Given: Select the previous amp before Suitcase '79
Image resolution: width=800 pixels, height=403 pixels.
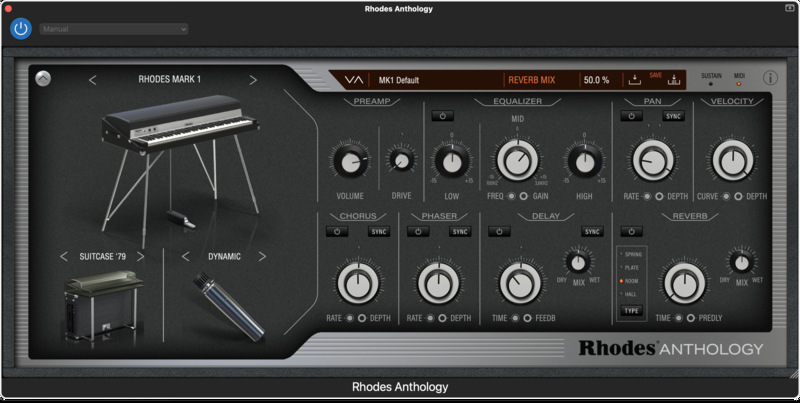Looking at the screenshot, I should (64, 256).
